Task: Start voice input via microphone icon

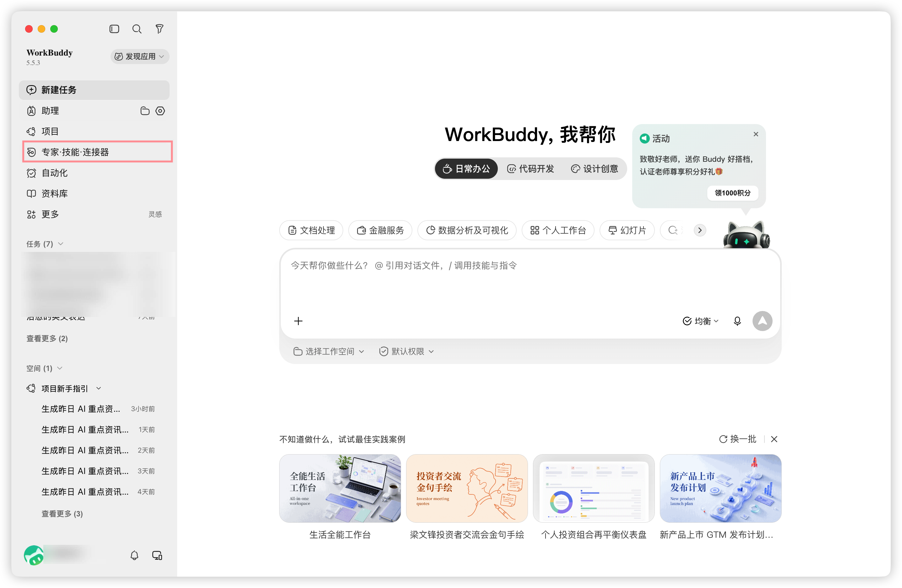Action: tap(737, 321)
